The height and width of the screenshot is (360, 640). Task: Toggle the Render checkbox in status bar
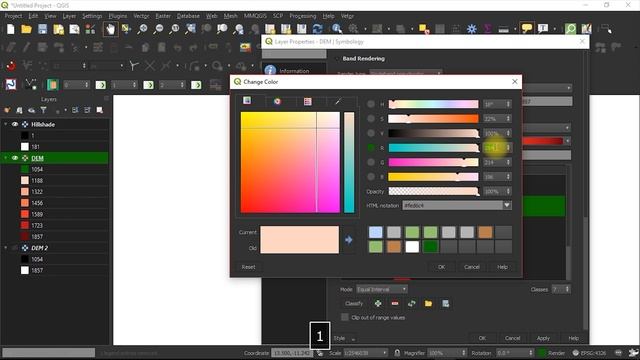click(x=542, y=353)
